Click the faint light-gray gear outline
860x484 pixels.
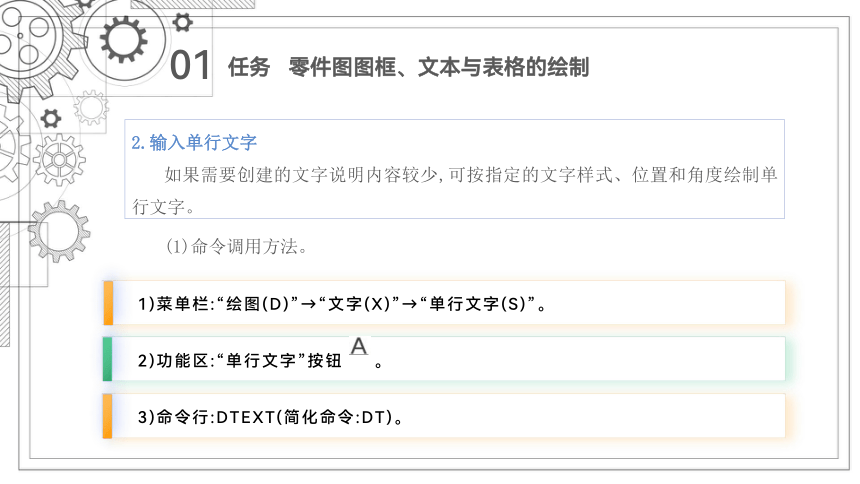(x=91, y=108)
